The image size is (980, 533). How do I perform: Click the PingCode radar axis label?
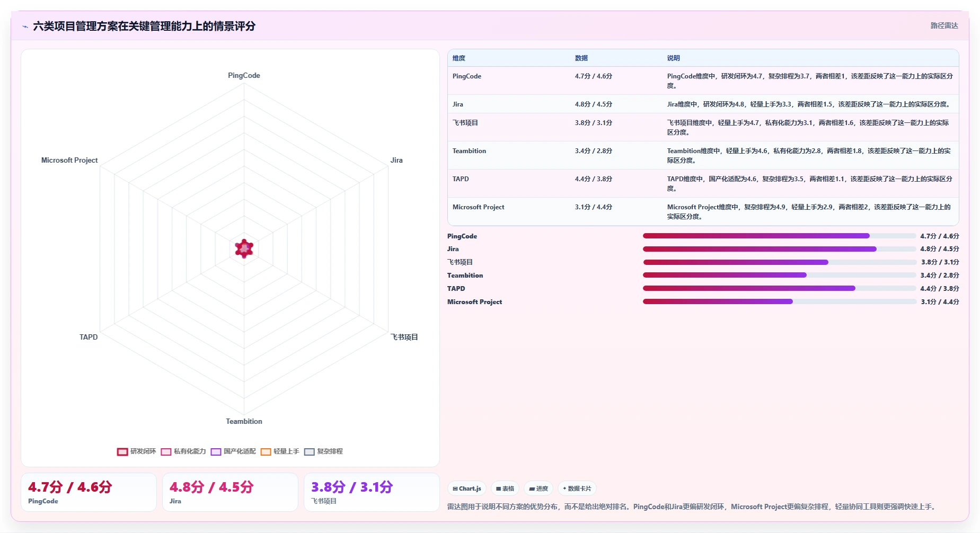[244, 75]
